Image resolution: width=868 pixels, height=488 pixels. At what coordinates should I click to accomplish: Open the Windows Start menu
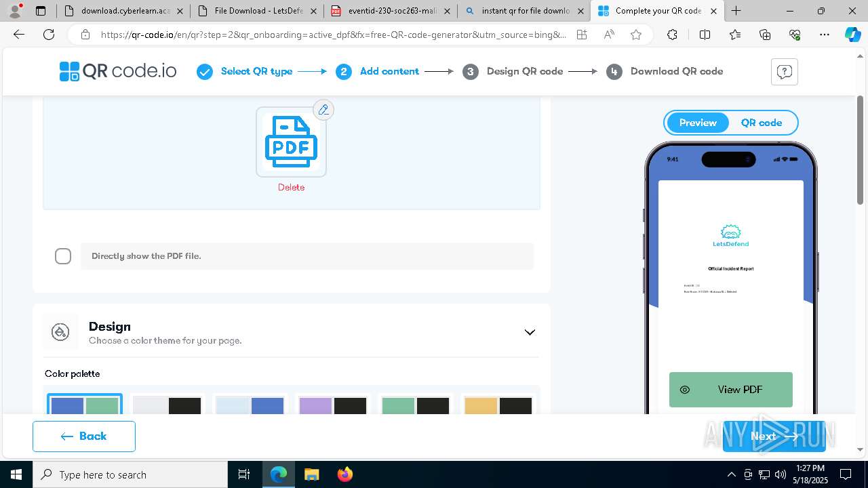pos(16,474)
